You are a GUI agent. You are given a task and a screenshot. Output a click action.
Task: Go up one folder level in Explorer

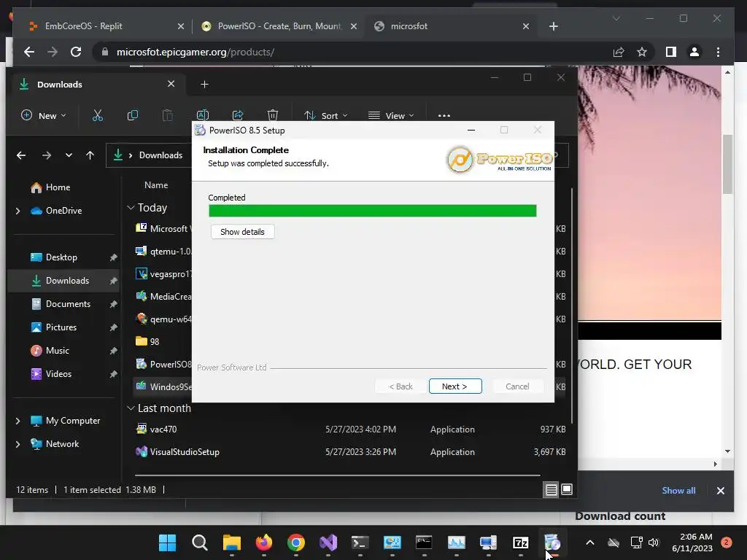[x=90, y=155]
